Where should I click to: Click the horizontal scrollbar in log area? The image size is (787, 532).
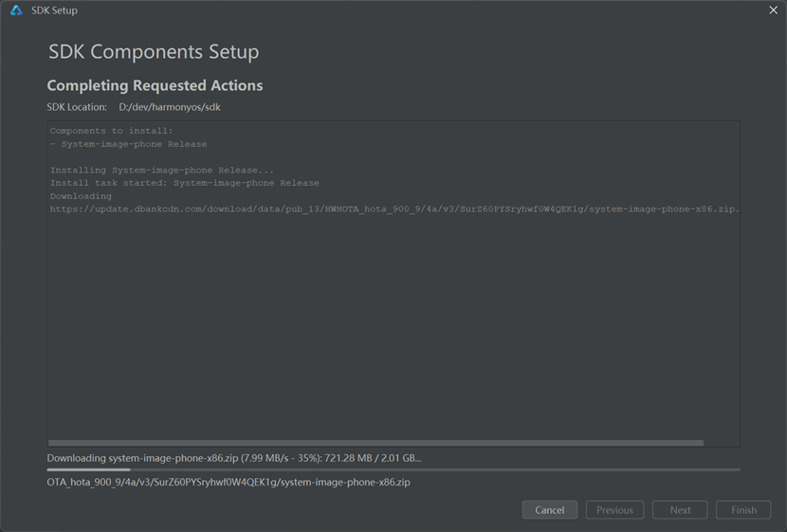tap(375, 443)
